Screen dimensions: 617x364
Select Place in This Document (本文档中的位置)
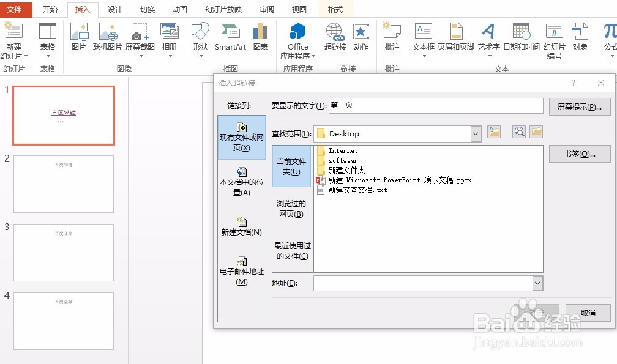point(242,182)
